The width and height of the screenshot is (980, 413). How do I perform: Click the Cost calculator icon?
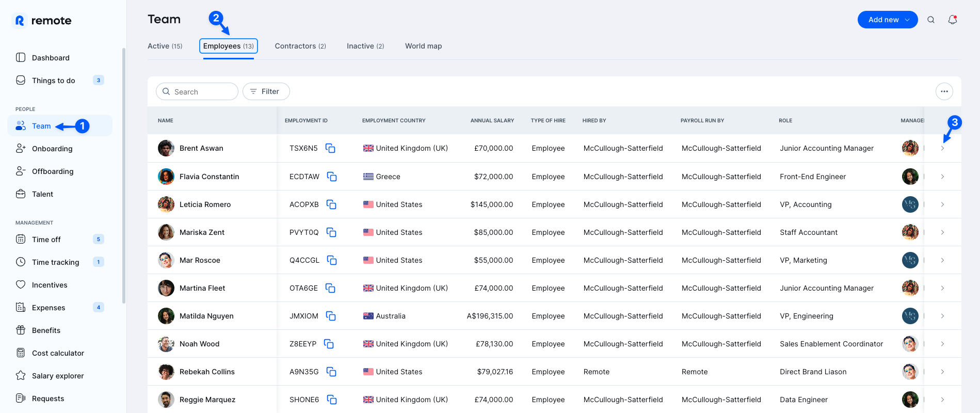21,353
